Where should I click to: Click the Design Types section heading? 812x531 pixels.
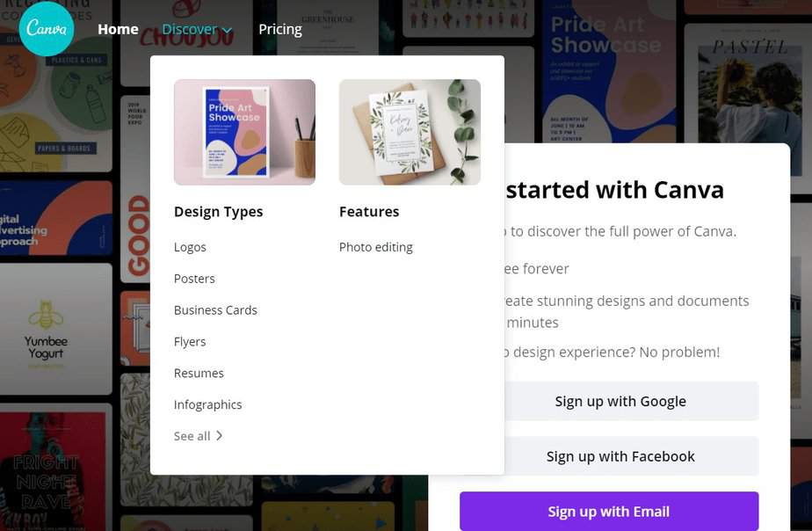tap(218, 211)
